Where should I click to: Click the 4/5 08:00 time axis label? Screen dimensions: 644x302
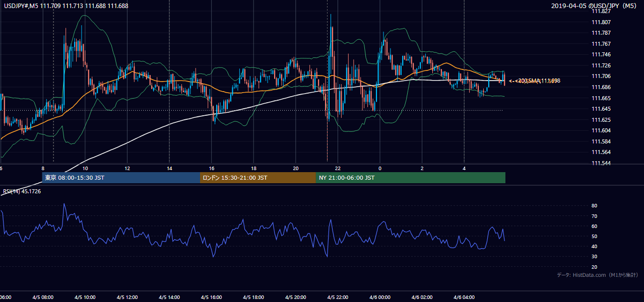pyautogui.click(x=43, y=297)
